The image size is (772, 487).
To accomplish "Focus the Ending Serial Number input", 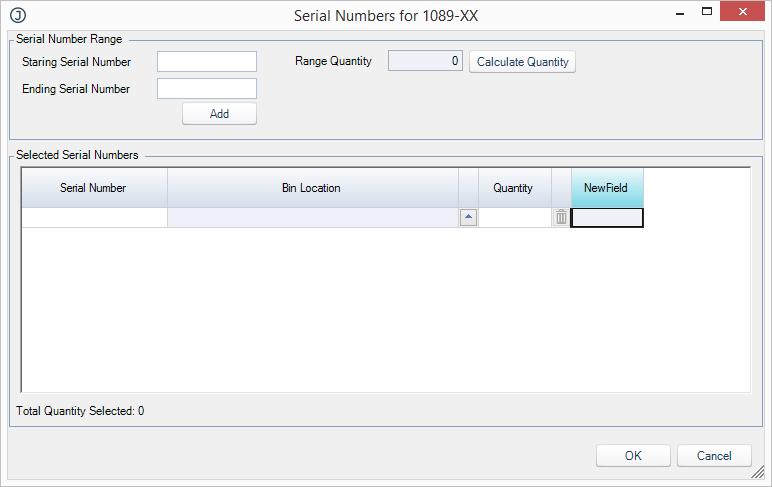I will [207, 89].
